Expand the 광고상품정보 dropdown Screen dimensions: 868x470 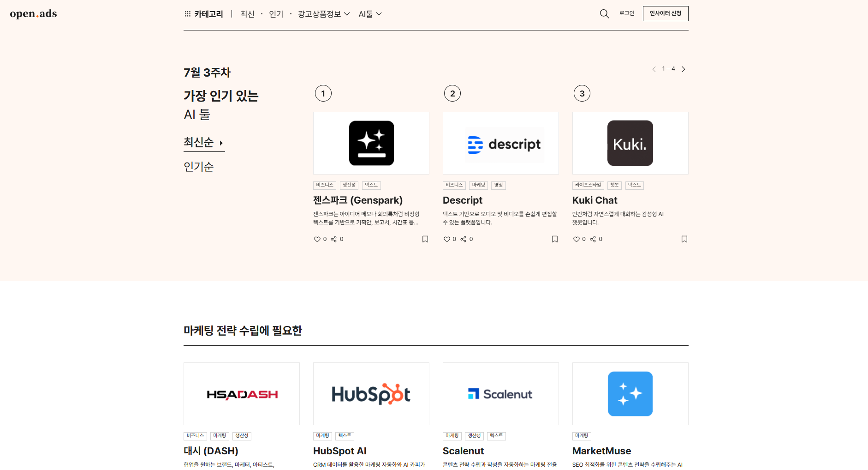tap(324, 14)
